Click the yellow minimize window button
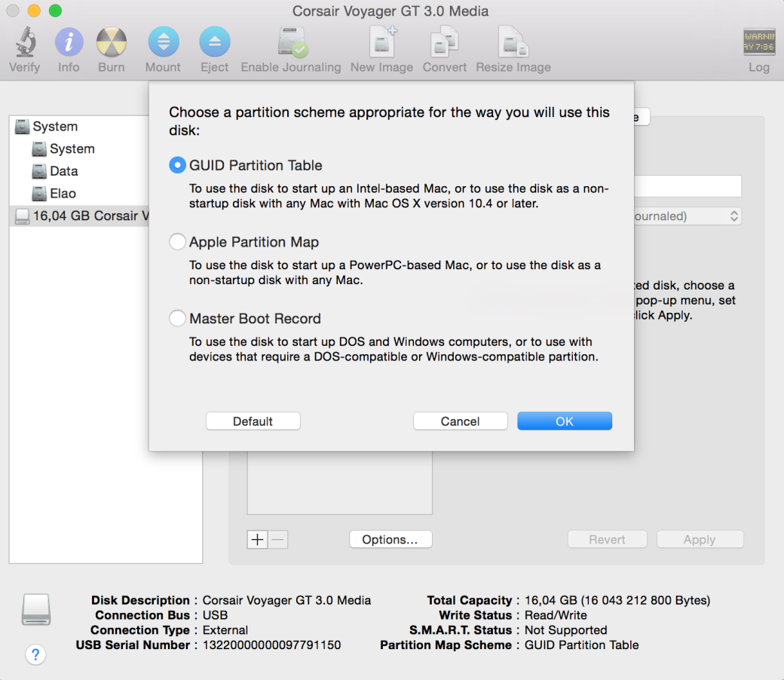The image size is (784, 680). click(x=34, y=11)
